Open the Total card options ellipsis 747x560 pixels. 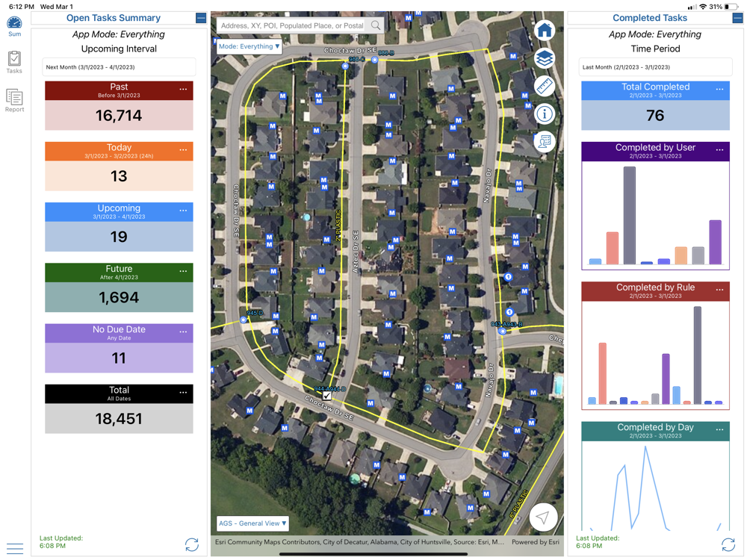pos(183,392)
